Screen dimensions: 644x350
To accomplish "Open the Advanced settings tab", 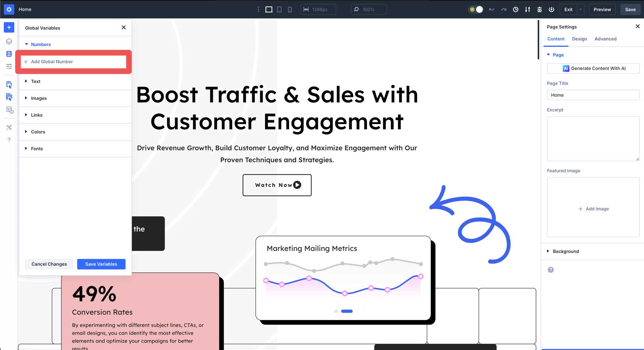I will coord(605,39).
